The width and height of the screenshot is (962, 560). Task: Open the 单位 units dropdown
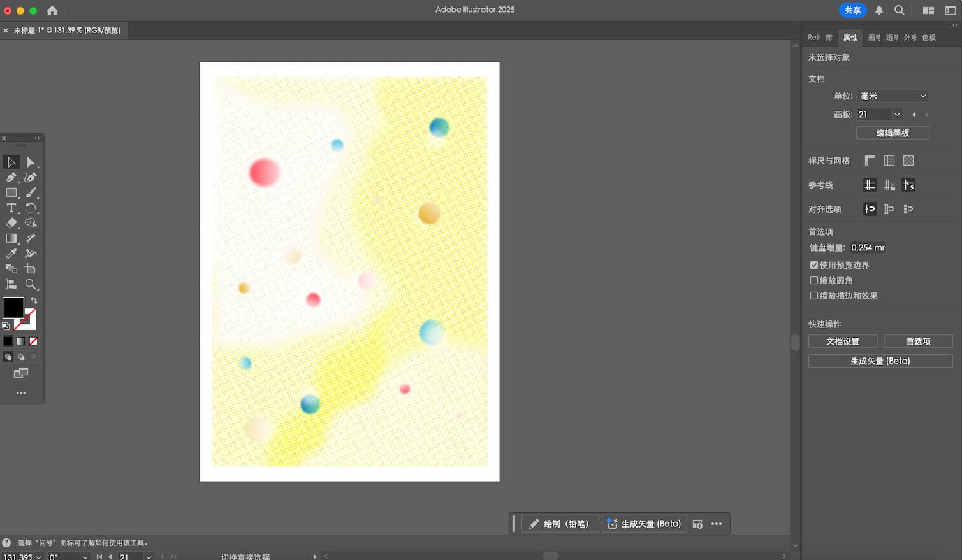892,96
